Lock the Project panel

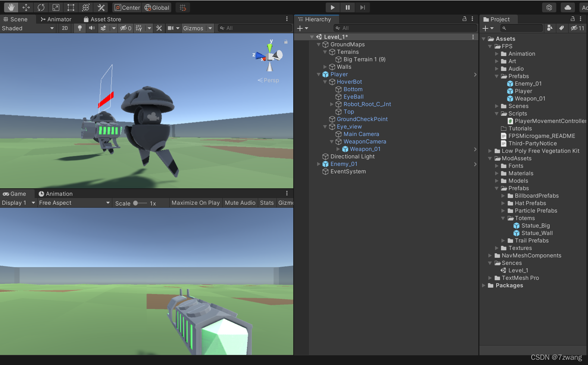[x=573, y=19]
